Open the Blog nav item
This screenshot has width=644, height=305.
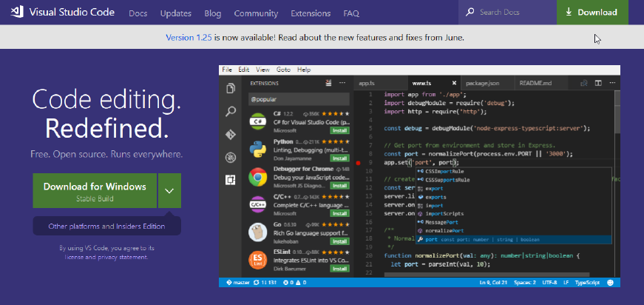click(x=213, y=13)
